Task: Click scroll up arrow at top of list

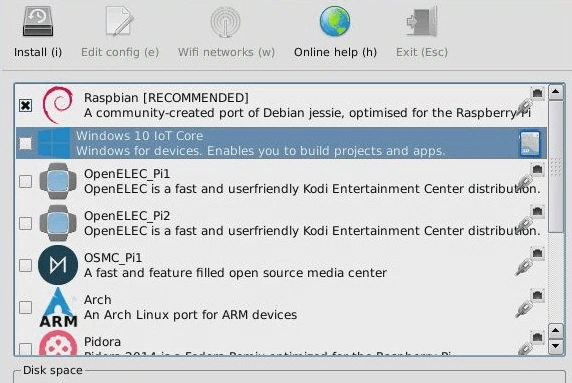Action: coord(556,92)
